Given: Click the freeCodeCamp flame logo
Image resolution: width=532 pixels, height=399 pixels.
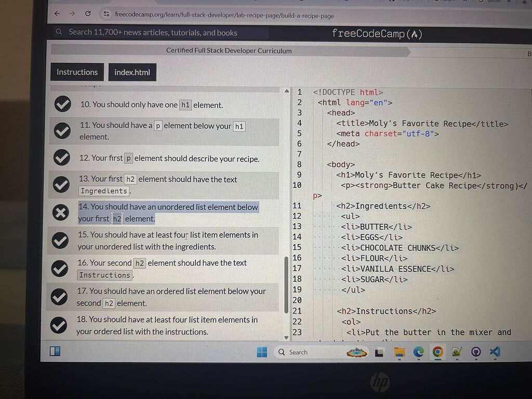Looking at the screenshot, I should point(416,33).
